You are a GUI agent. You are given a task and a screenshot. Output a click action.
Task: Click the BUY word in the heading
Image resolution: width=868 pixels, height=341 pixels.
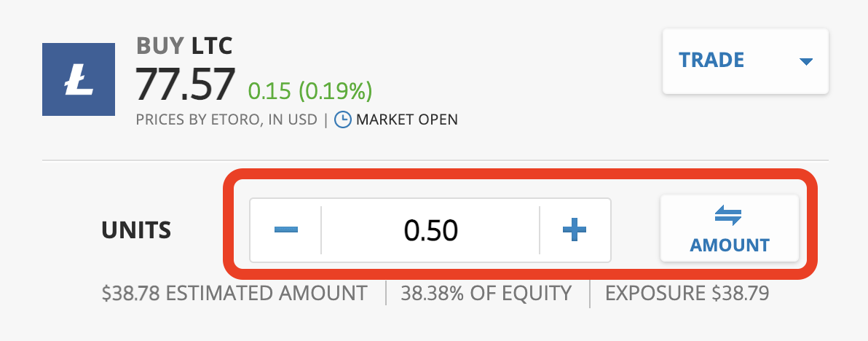coord(160,47)
